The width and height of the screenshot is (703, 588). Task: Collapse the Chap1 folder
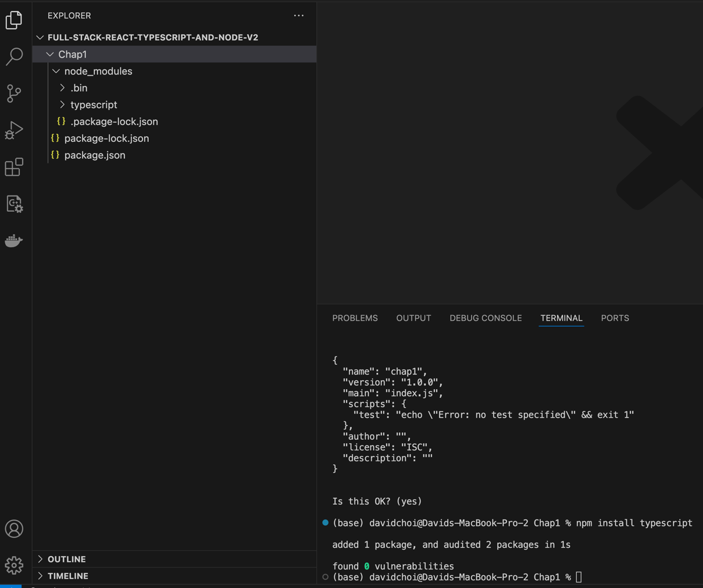point(72,54)
